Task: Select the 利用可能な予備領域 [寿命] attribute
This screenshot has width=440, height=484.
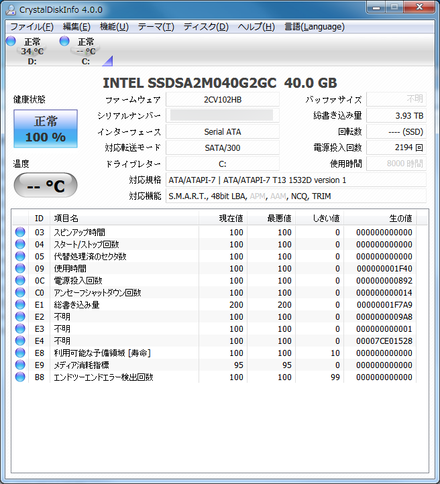Action: [x=102, y=353]
